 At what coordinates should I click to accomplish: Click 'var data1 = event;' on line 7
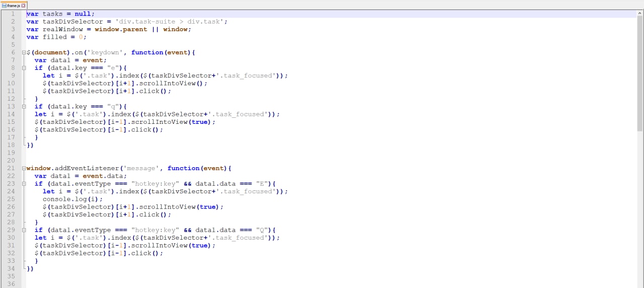click(x=70, y=60)
